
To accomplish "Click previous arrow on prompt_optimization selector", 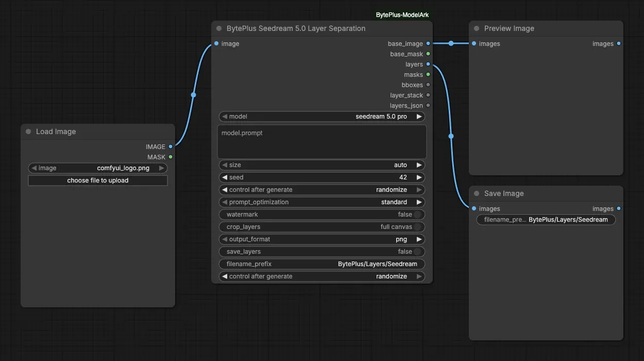I will coord(225,202).
